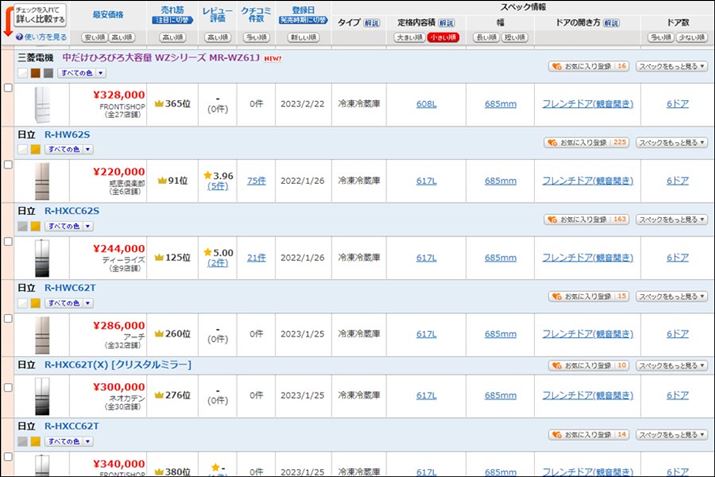The width and height of the screenshot is (715, 477).
Task: Sort rated capacity by 大きい順
Action: point(407,37)
